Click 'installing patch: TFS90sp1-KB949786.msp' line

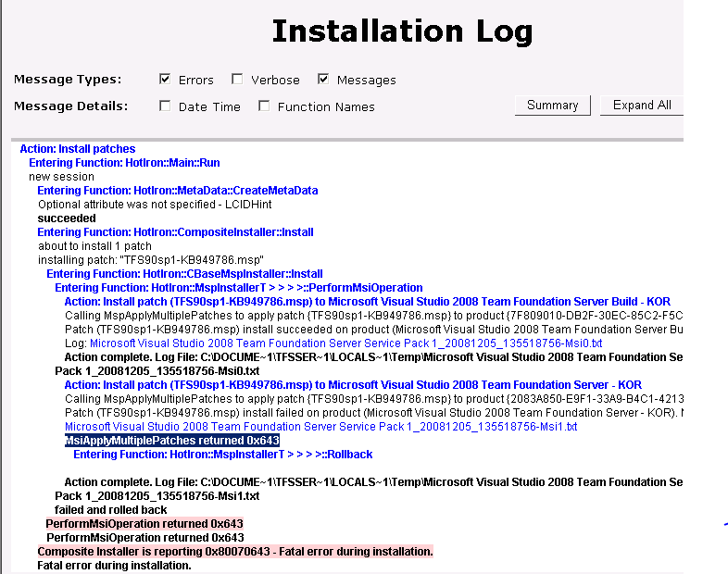click(151, 260)
